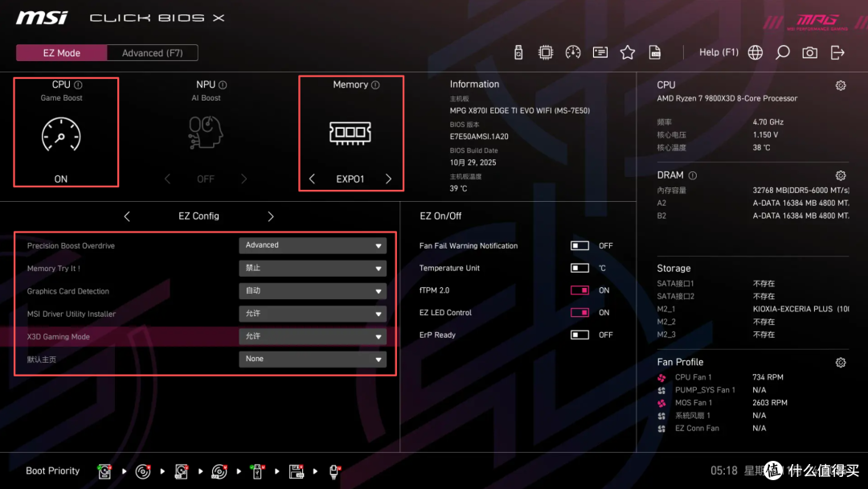This screenshot has height=489, width=868.
Task: Select the third boot device USB hard disk
Action: click(x=181, y=471)
